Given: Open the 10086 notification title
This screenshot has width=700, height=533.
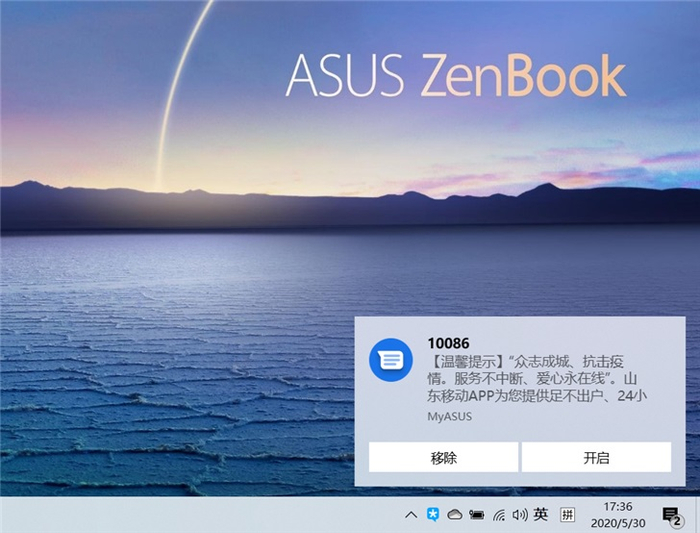Looking at the screenshot, I should [x=448, y=343].
